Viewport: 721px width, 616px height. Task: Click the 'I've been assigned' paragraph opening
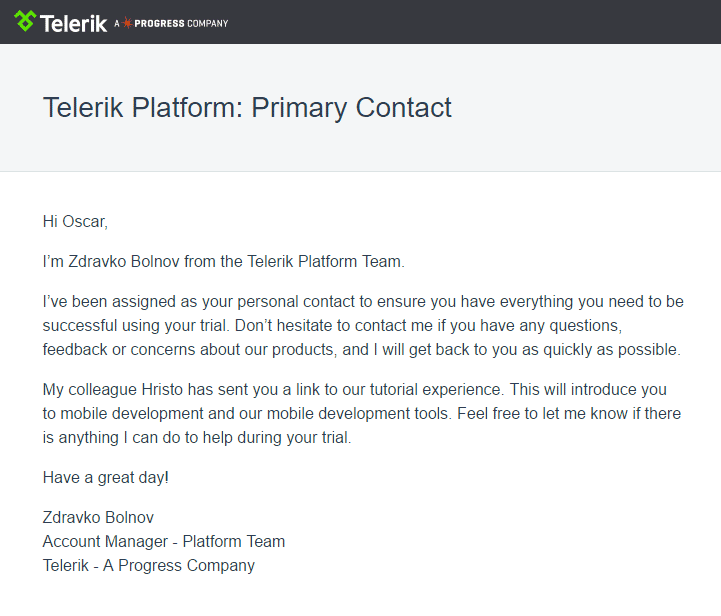pos(110,302)
